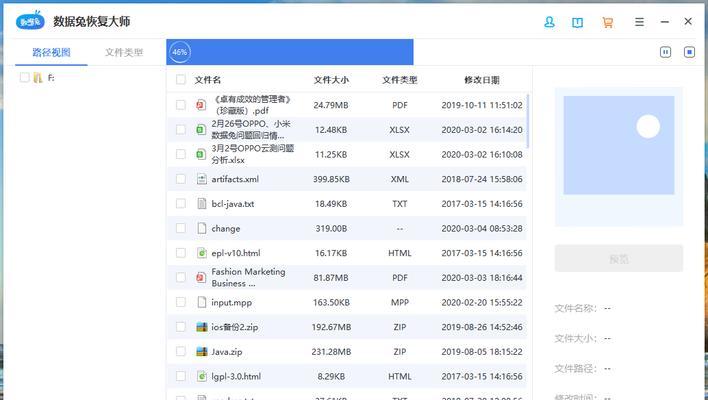Select the bcl-java.txt file name
The width and height of the screenshot is (708, 400).
tap(233, 204)
